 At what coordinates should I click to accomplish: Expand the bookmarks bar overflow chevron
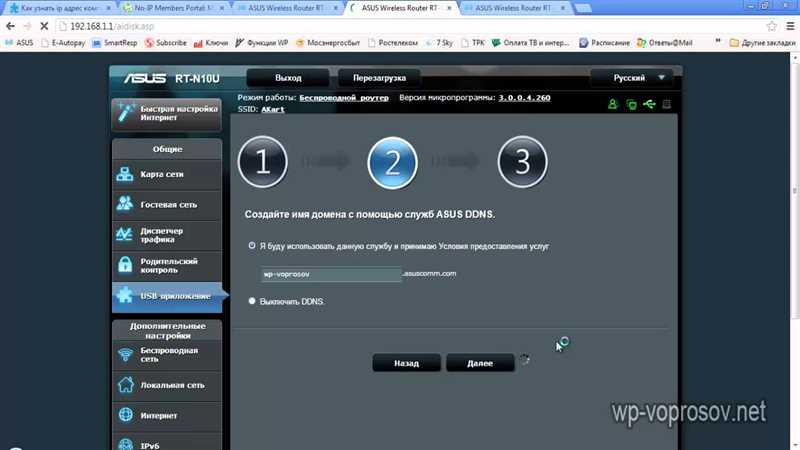point(718,42)
